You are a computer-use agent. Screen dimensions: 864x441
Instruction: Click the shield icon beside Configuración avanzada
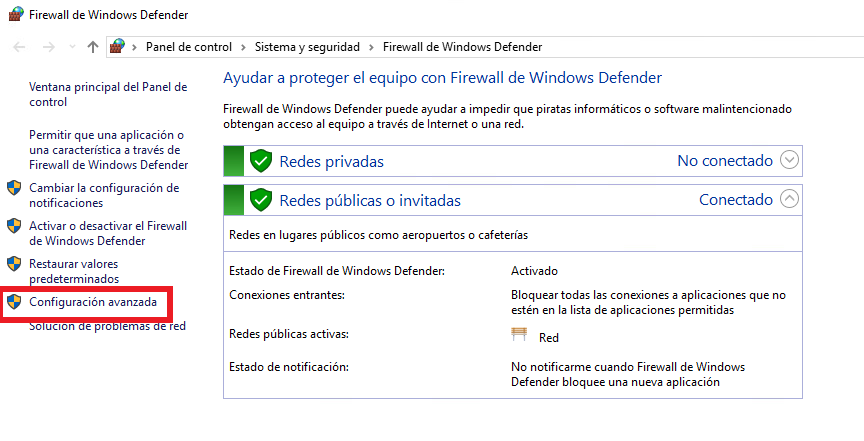tap(14, 301)
